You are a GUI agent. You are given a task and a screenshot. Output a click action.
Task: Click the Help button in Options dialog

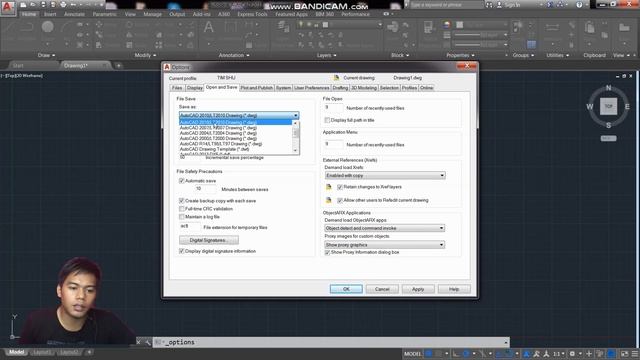454,289
